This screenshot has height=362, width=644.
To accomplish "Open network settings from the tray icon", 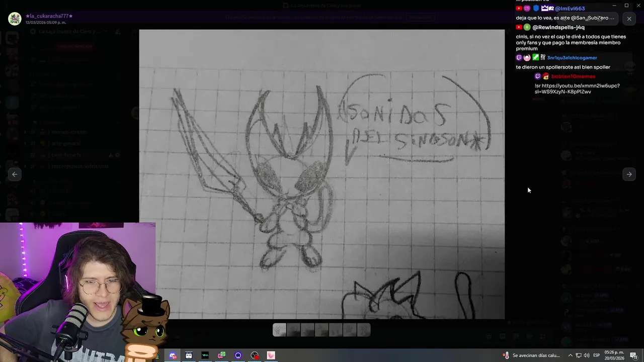I will click(579, 355).
